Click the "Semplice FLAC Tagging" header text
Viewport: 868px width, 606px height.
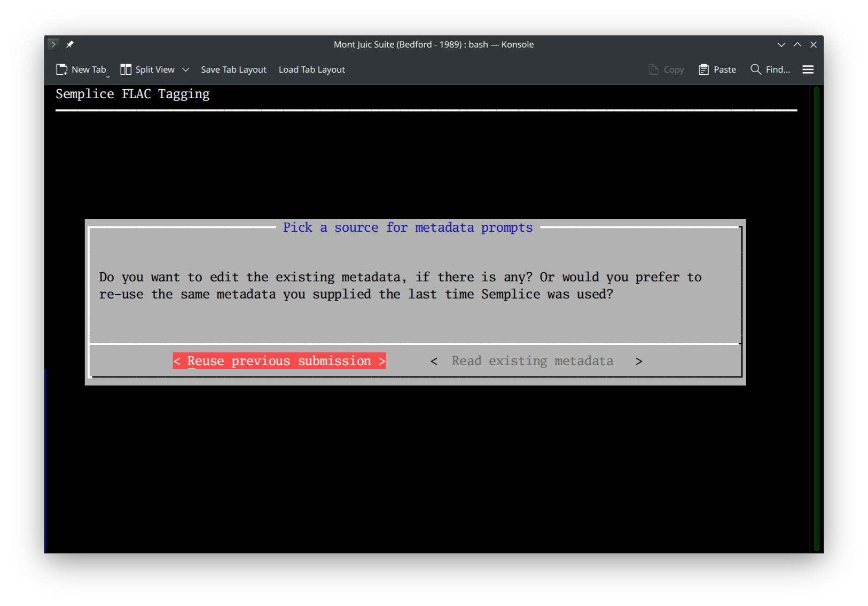132,94
